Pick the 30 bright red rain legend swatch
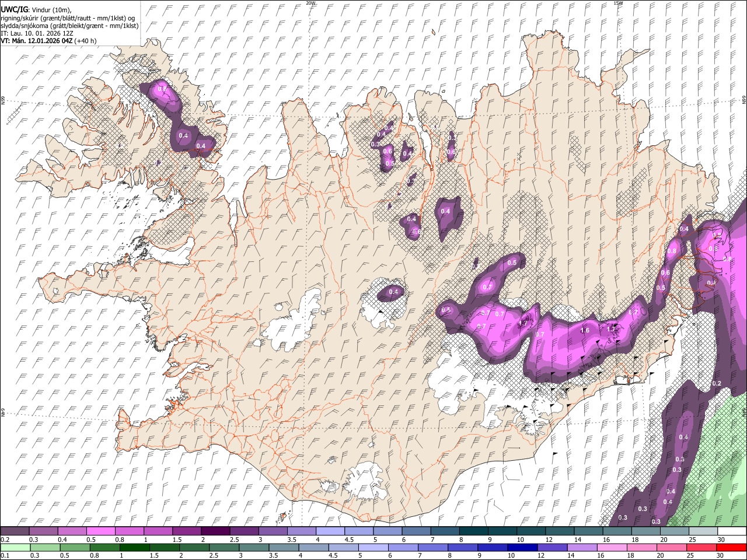Image resolution: width=747 pixels, height=560 pixels. (x=731, y=547)
